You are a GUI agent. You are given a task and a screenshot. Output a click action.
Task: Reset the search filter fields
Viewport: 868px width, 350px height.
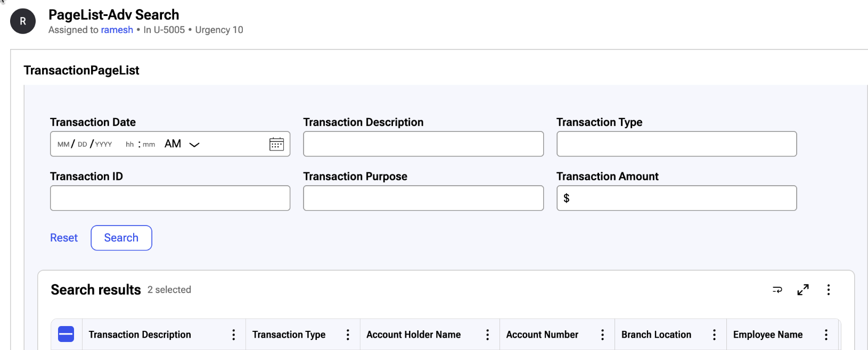(63, 238)
